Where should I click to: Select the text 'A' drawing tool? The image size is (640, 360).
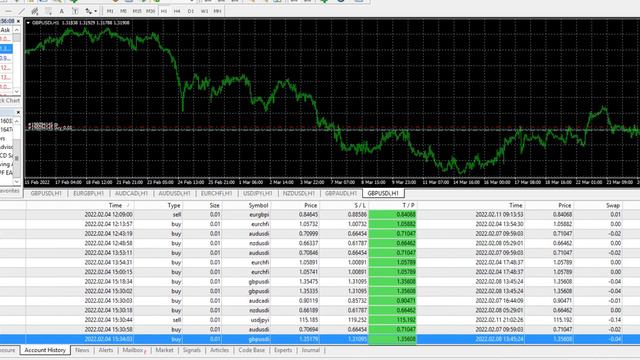[x=62, y=11]
